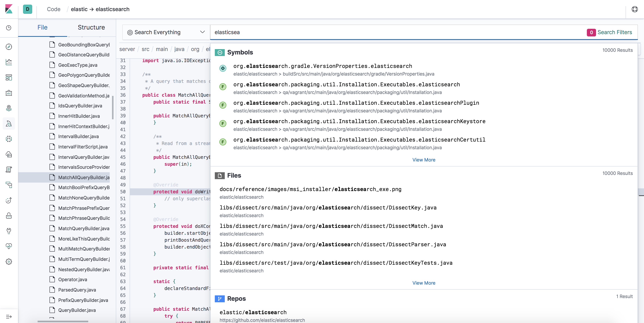Image resolution: width=644 pixels, height=323 pixels.
Task: Open Stack Monitoring heartbeat icon
Action: point(9,246)
